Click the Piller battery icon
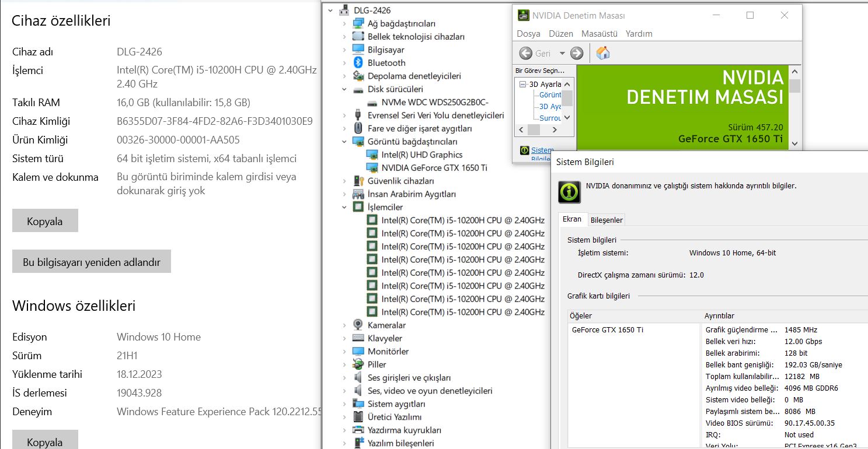This screenshot has width=868, height=449. tap(358, 365)
